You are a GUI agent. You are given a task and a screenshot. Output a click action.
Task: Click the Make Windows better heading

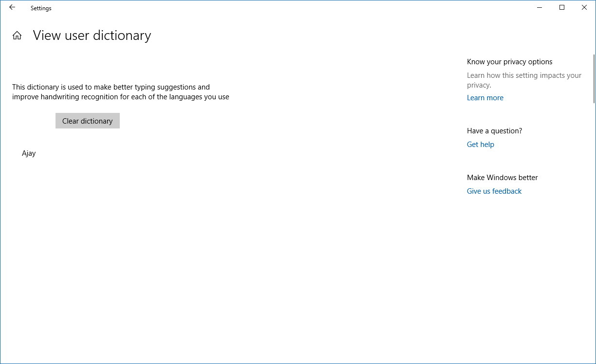click(503, 178)
